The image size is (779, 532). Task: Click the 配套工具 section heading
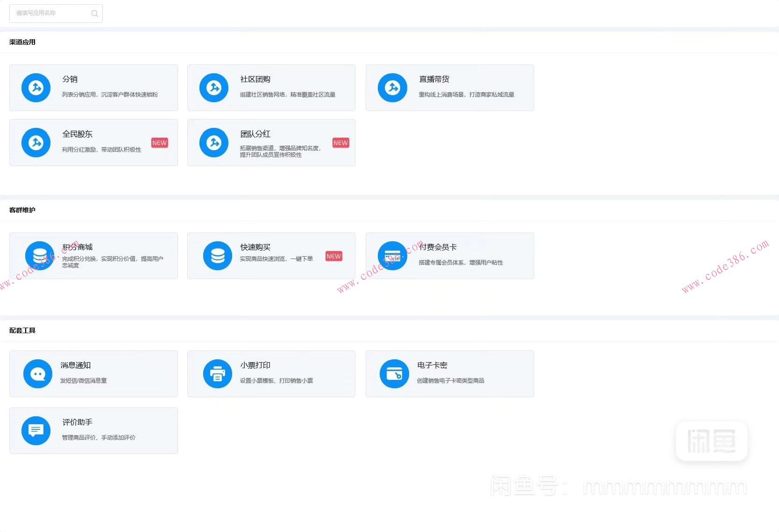pyautogui.click(x=22, y=330)
